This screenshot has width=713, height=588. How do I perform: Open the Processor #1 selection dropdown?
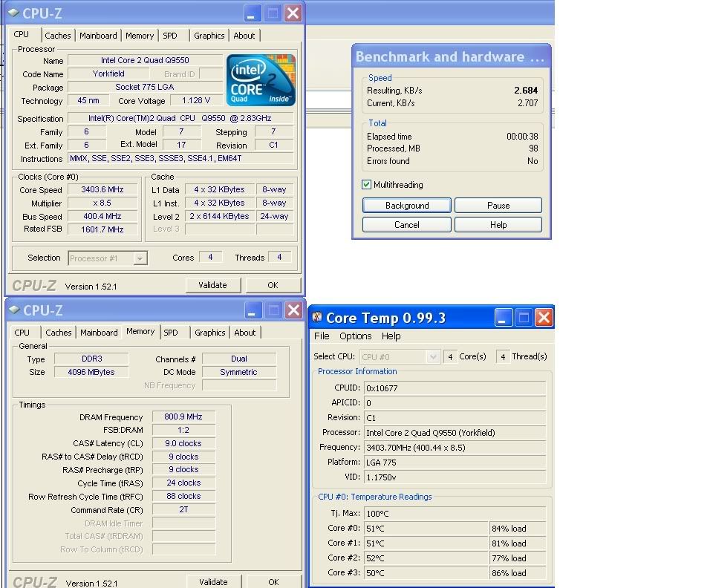[x=140, y=258]
